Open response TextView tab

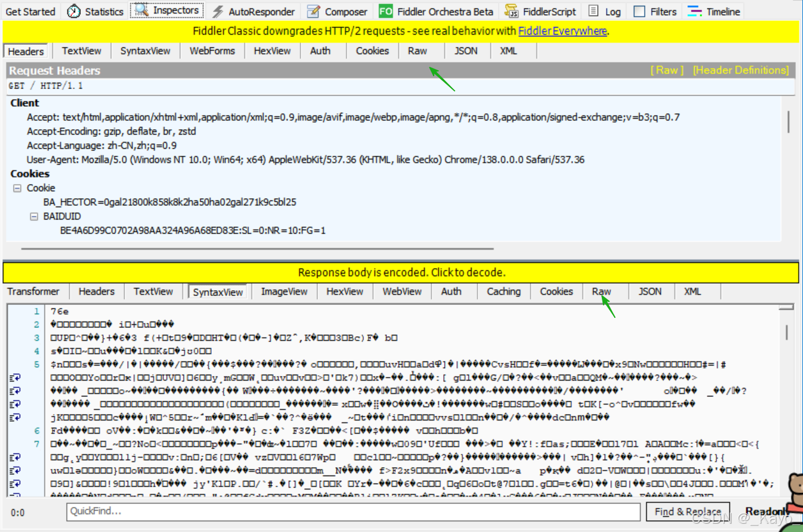coord(153,291)
